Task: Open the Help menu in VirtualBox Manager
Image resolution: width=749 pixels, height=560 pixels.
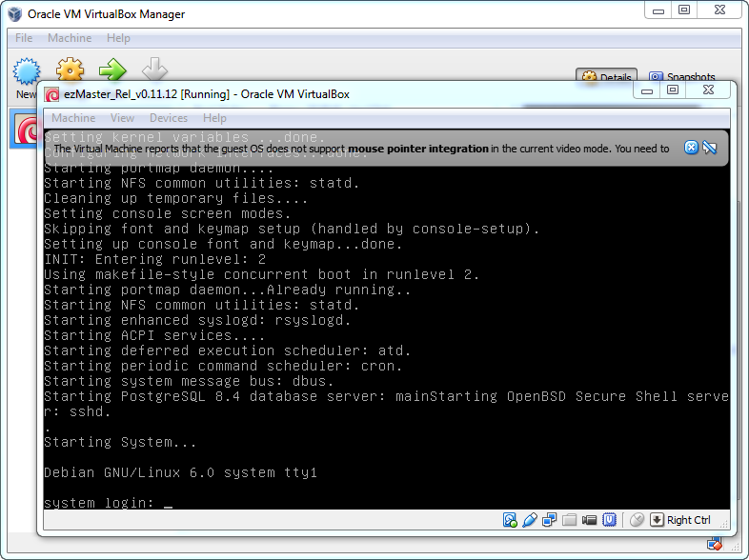Action: coord(118,38)
